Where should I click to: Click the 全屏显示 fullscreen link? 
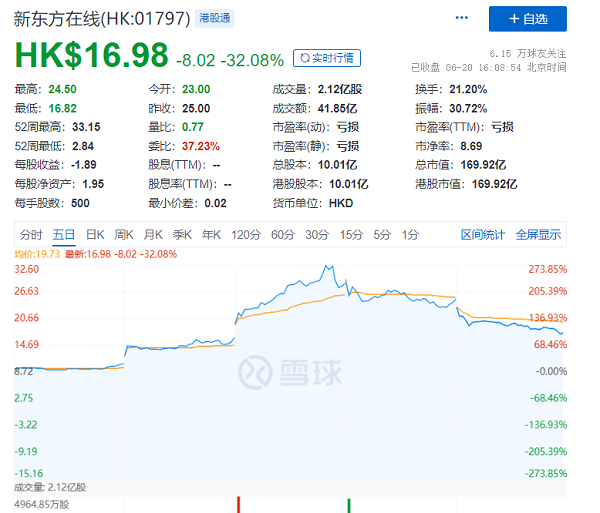pos(538,235)
